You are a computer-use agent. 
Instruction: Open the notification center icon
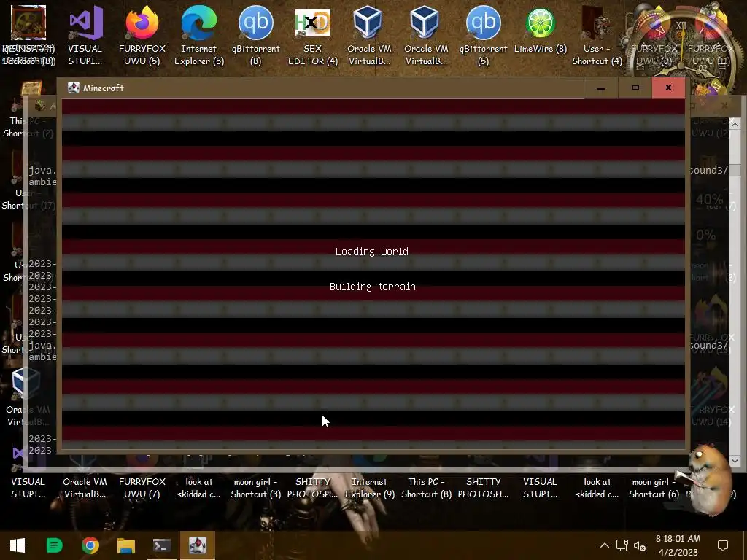click(723, 545)
